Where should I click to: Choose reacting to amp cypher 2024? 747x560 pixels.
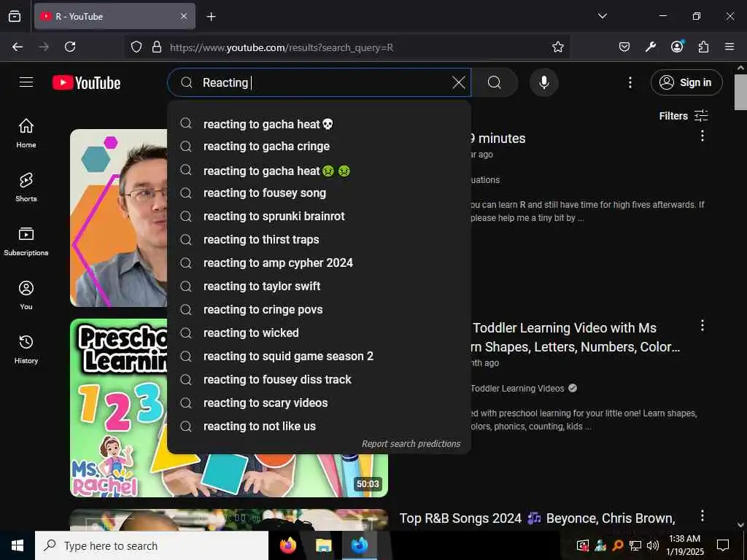(320, 262)
